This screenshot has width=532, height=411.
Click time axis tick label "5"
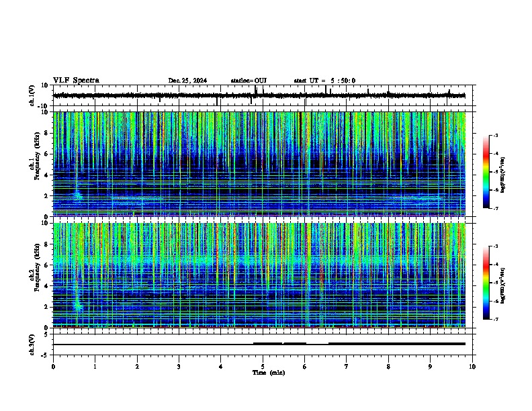263,367
